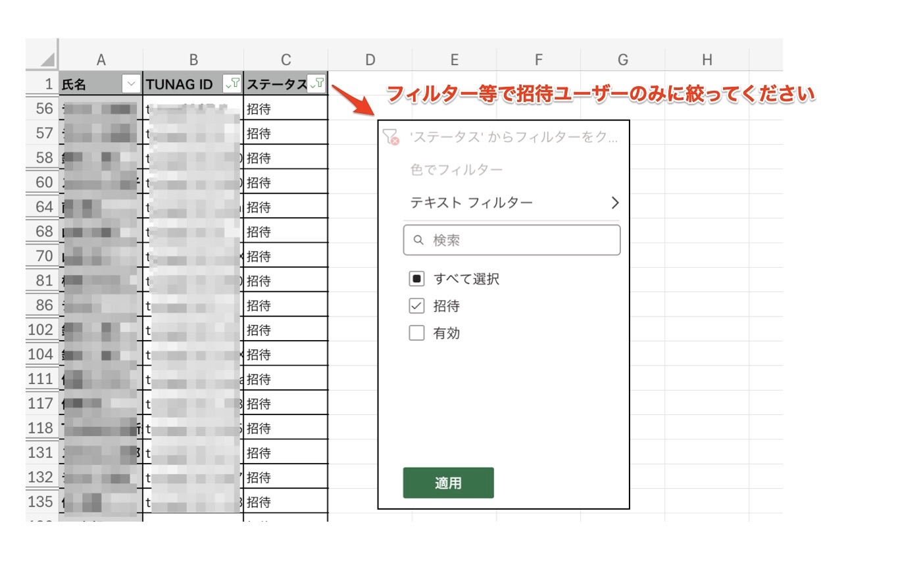Click the ステータス header cell text
This screenshot has width=921, height=588.
tap(276, 84)
